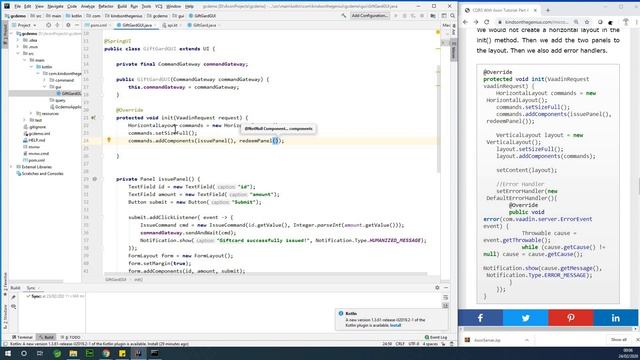Click the 4 spaces indent indicator
The height and width of the screenshot is (360, 640).
430,344
